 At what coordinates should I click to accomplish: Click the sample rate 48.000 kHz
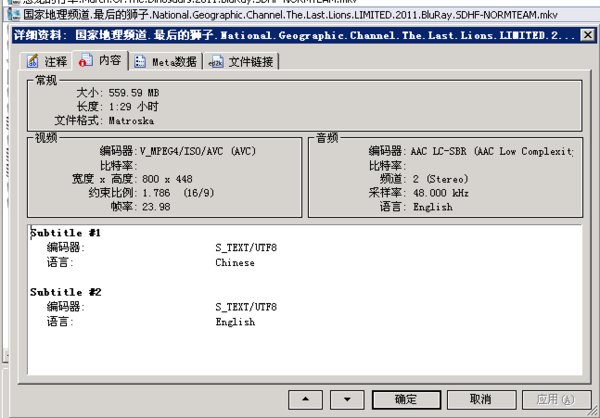point(441,193)
